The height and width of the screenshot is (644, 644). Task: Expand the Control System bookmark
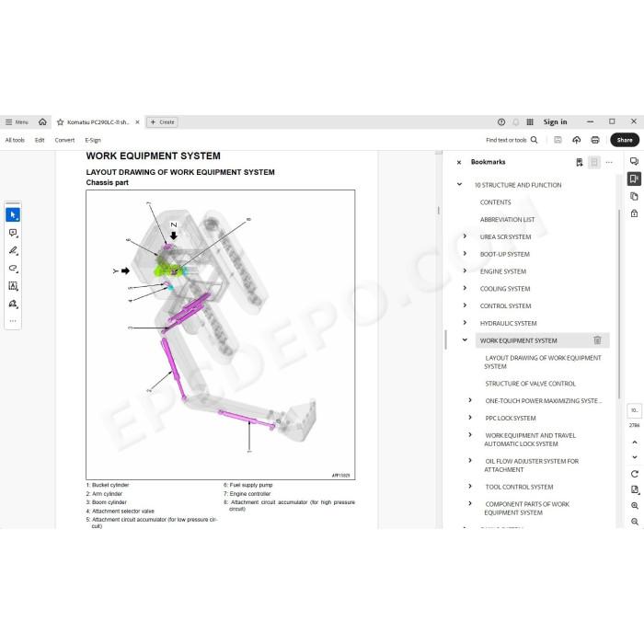point(465,305)
